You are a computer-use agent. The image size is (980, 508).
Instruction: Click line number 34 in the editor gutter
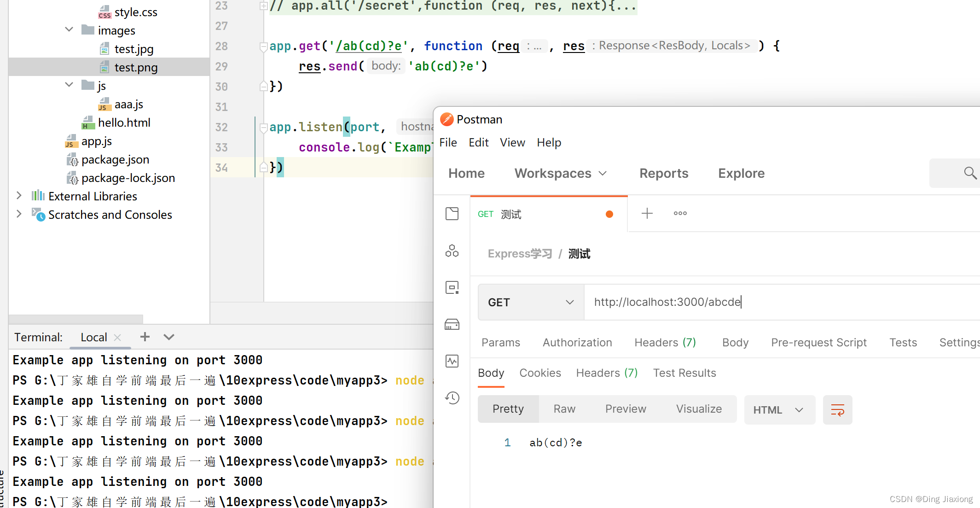tap(221, 168)
